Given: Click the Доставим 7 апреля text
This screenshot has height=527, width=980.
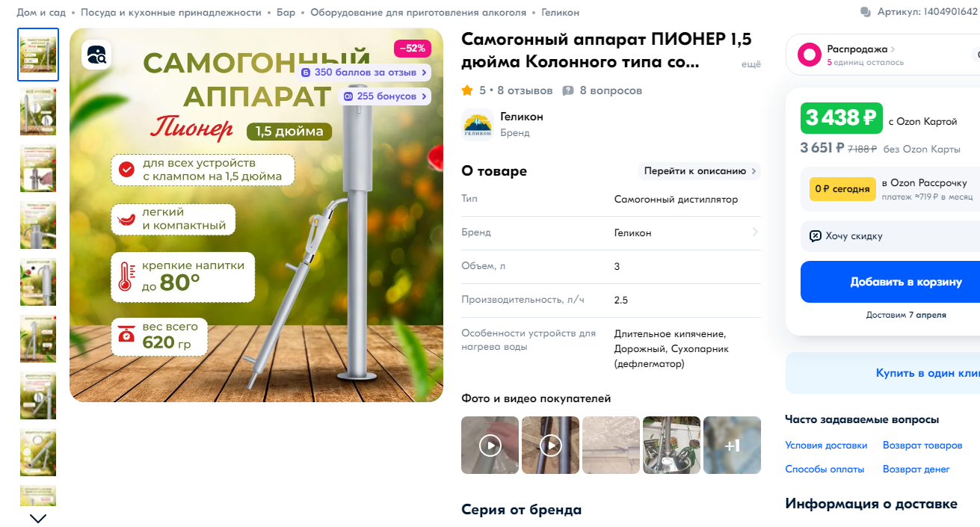Looking at the screenshot, I should click(906, 315).
